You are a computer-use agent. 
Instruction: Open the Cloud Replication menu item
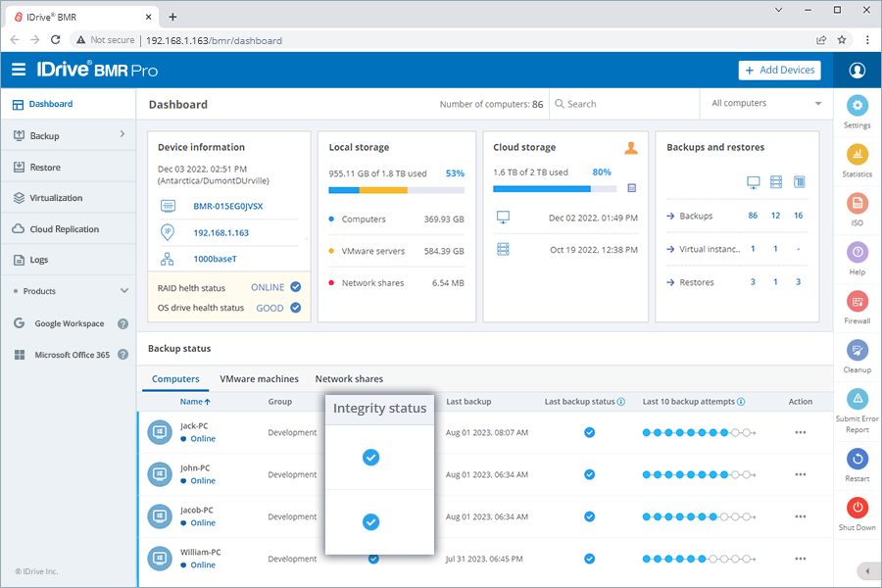pos(68,229)
